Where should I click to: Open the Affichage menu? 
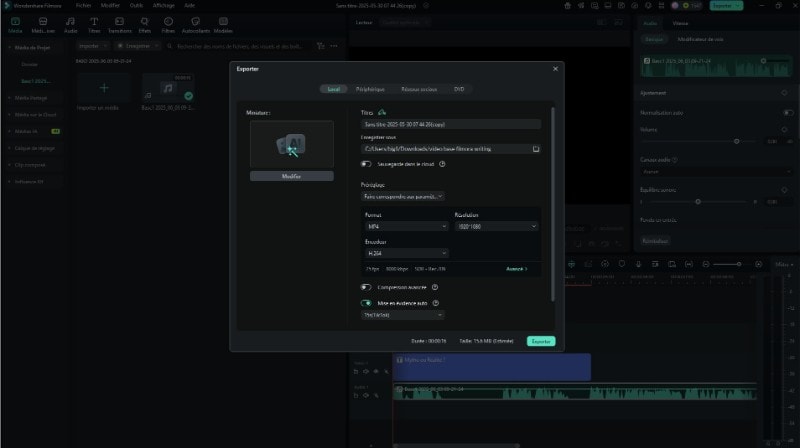tap(164, 6)
